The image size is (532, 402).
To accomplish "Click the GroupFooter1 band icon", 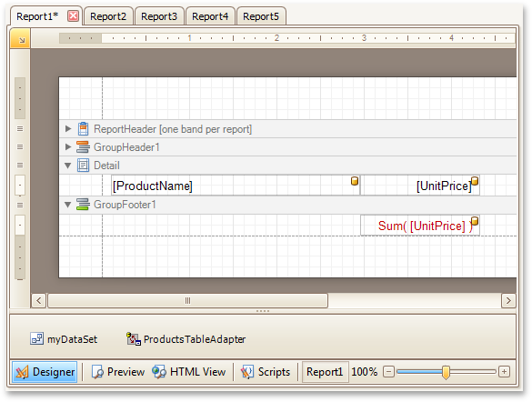I will [83, 205].
